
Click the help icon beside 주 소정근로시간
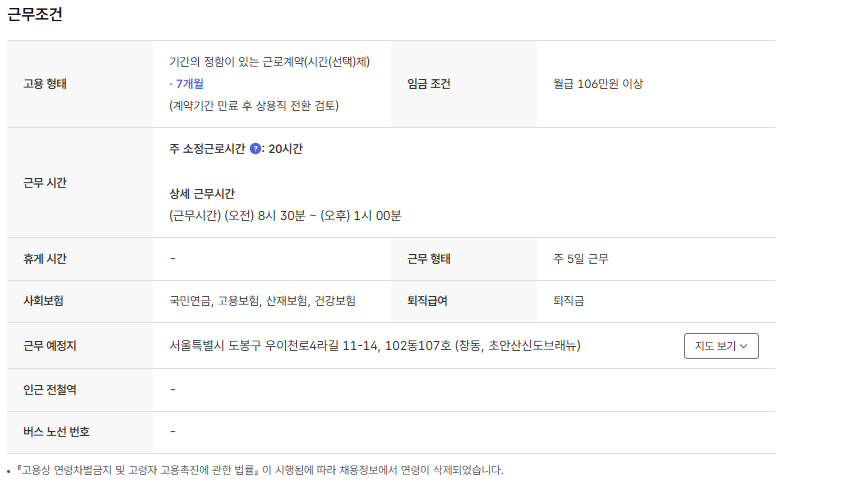255,149
